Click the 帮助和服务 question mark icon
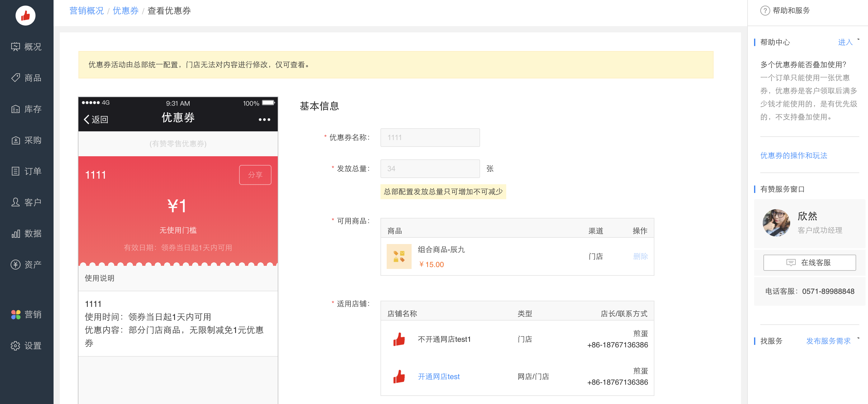The width and height of the screenshot is (868, 404). pos(765,11)
